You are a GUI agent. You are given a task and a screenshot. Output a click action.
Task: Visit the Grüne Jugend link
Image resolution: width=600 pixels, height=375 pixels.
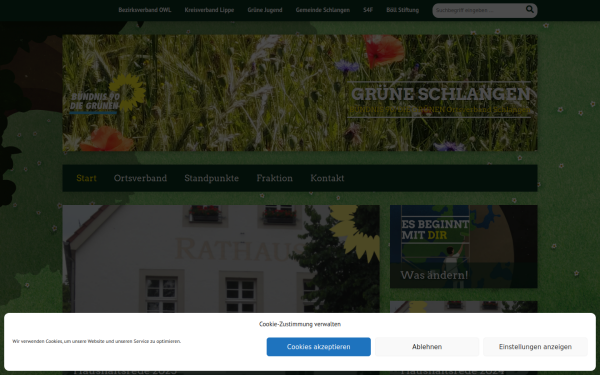click(265, 10)
